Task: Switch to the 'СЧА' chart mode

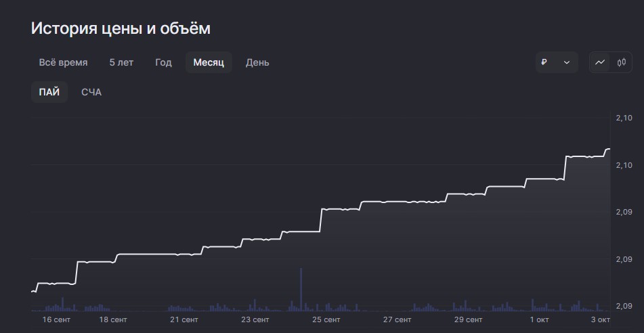Action: pos(91,92)
